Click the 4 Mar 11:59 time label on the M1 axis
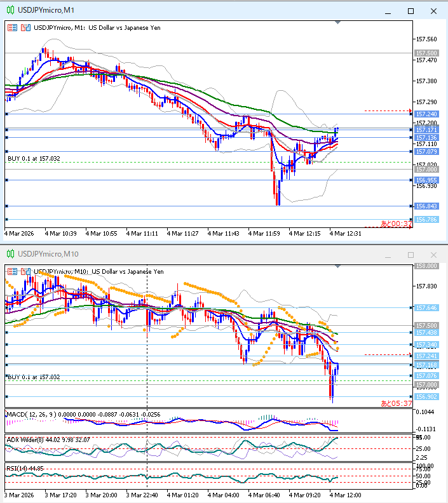The height and width of the screenshot is (503, 448). point(264,233)
